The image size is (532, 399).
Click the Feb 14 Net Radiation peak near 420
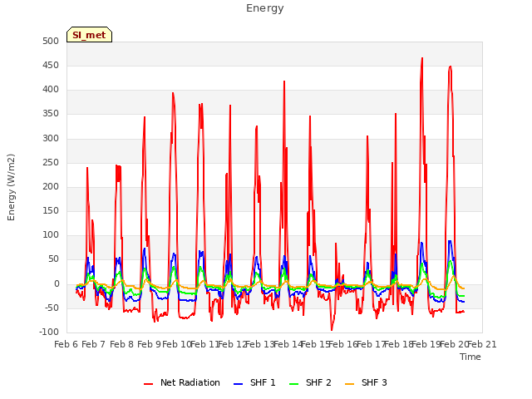point(284,81)
